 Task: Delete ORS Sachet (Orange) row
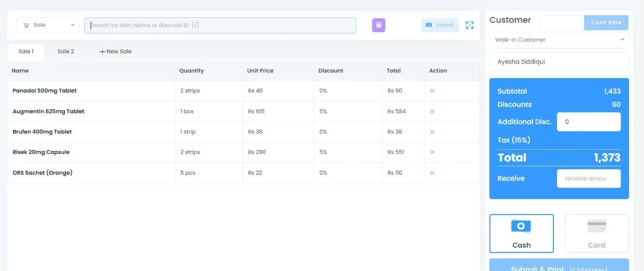[432, 173]
